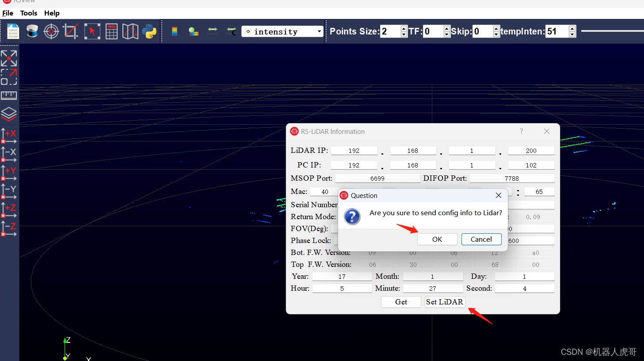Activate the point selection tool with red arrow

(92, 31)
